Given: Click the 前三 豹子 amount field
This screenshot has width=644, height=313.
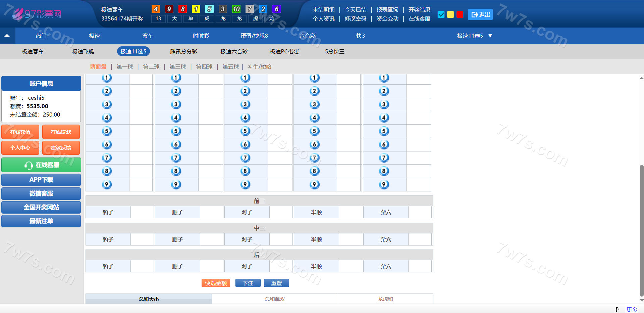Looking at the screenshot, I should (142, 212).
